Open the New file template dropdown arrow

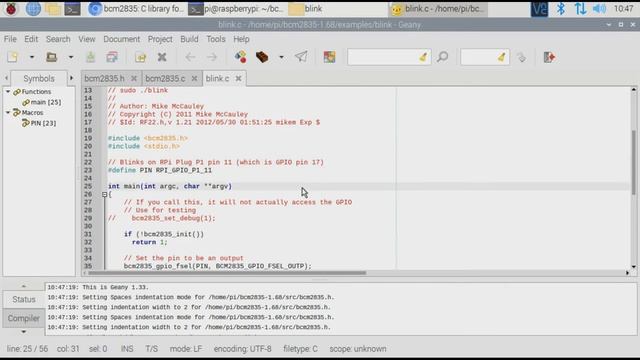click(x=31, y=57)
